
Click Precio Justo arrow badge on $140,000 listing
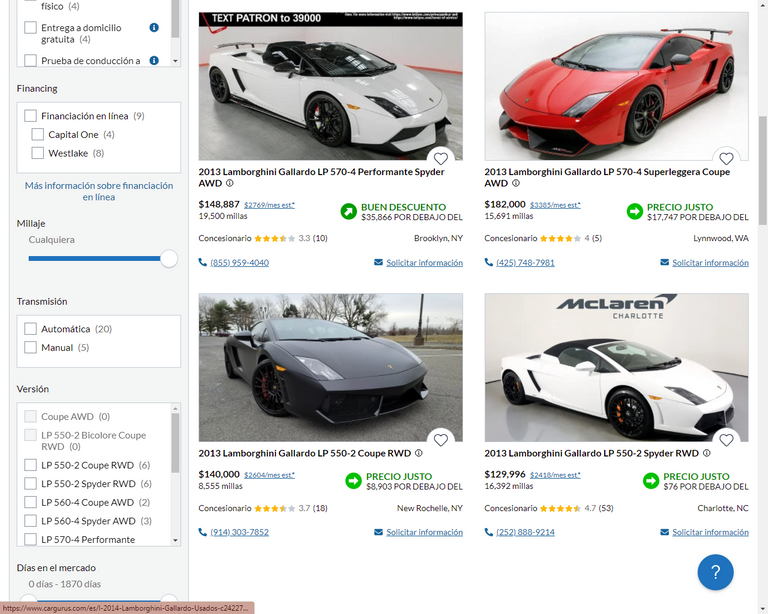pos(353,481)
